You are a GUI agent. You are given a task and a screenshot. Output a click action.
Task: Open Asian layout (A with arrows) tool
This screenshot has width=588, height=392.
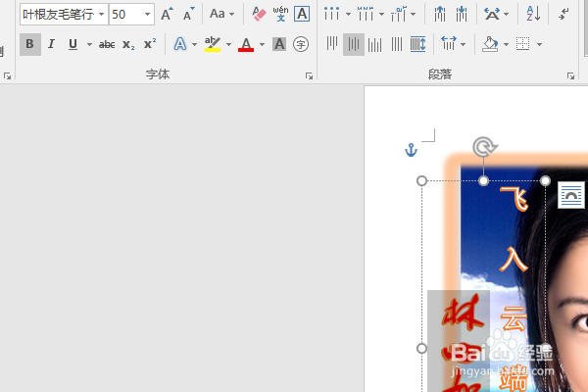coord(492,14)
